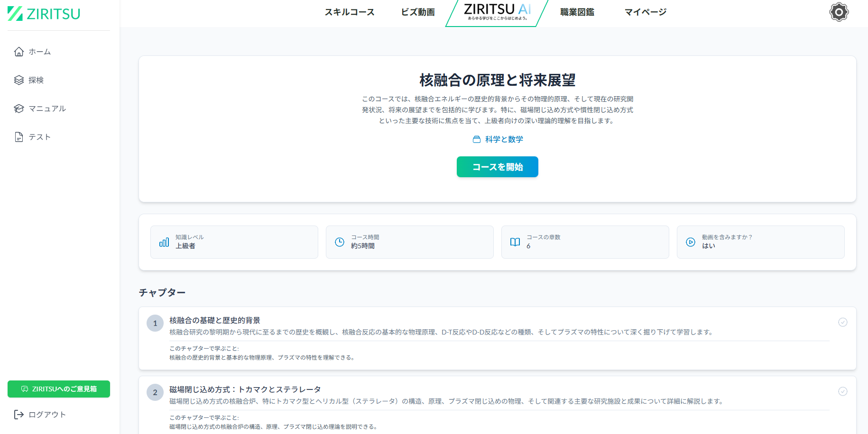Viewport: 868px width, 434px height.
Task: Click the マニュアル graduation cap icon
Action: [19, 108]
